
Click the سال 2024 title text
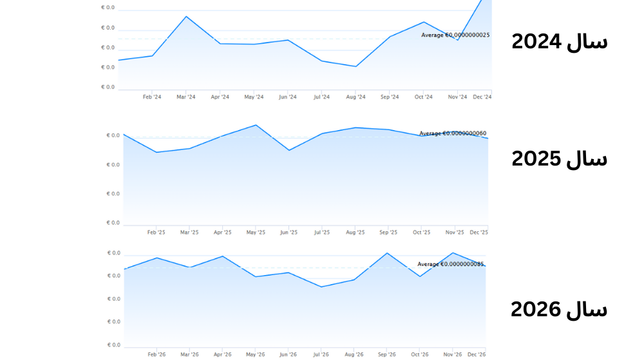click(x=559, y=42)
